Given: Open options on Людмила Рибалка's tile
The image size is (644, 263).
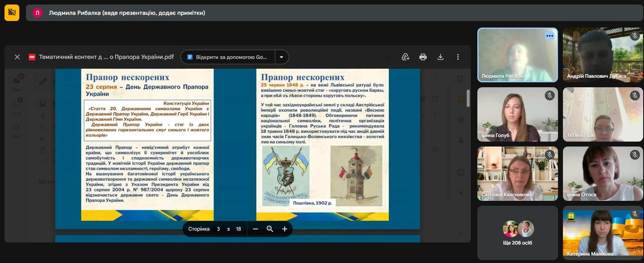Looking at the screenshot, I should (x=549, y=36).
